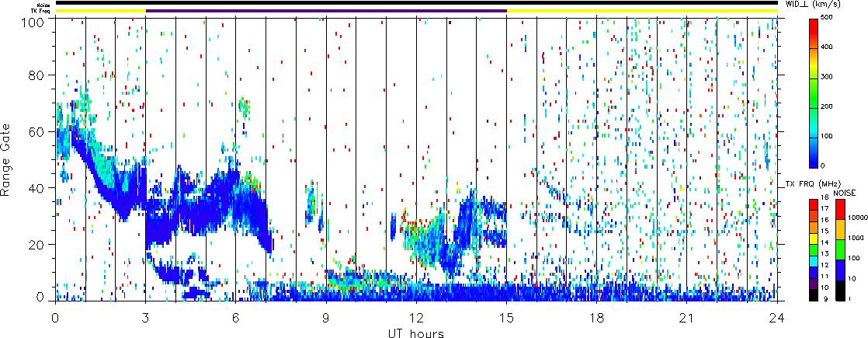Click the 21 tick label on the UT hours axis
The height and width of the screenshot is (338, 868).
(687, 319)
